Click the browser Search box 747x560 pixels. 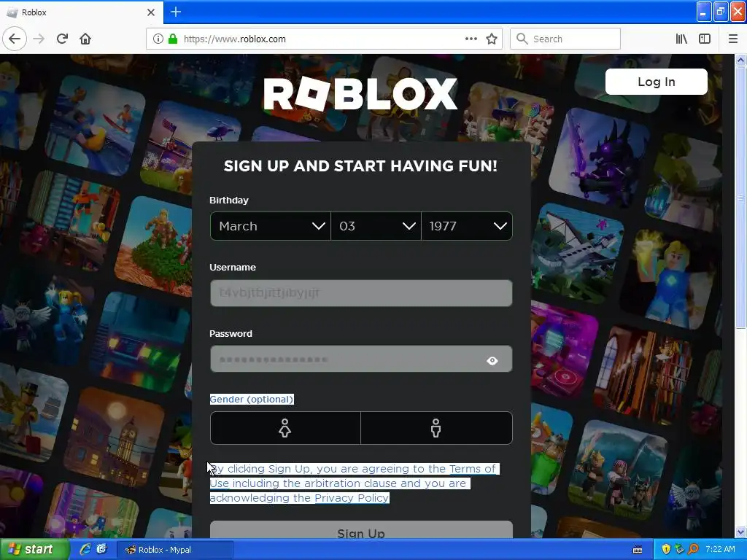click(565, 39)
